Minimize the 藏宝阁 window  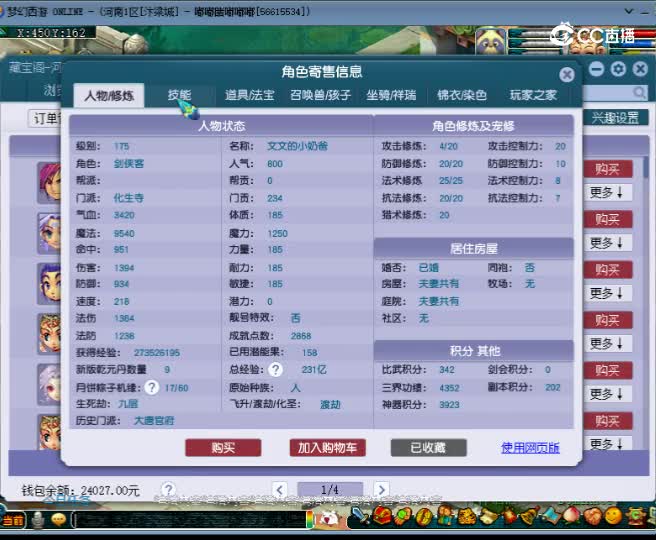click(596, 69)
